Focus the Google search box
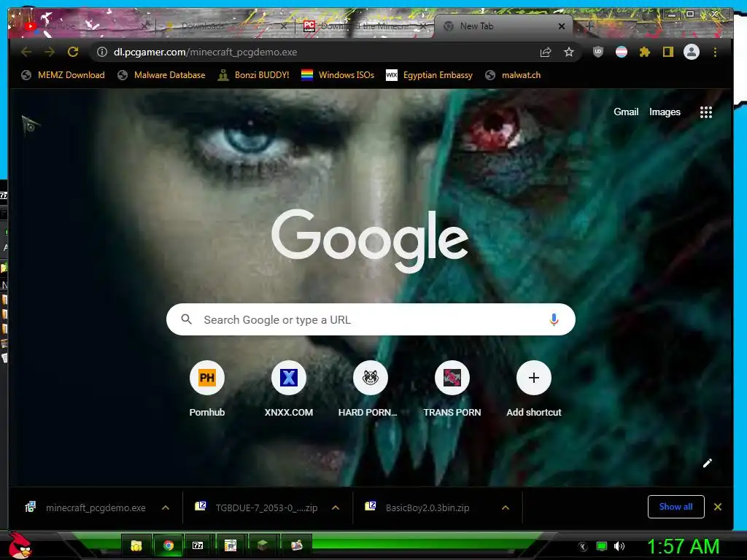Viewport: 747px width, 560px height. 371,319
